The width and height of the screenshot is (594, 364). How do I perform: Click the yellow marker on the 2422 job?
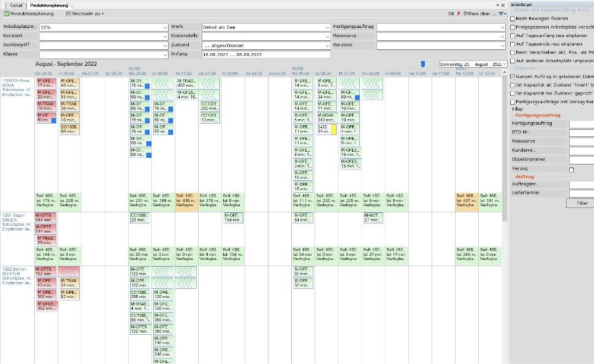(x=334, y=129)
